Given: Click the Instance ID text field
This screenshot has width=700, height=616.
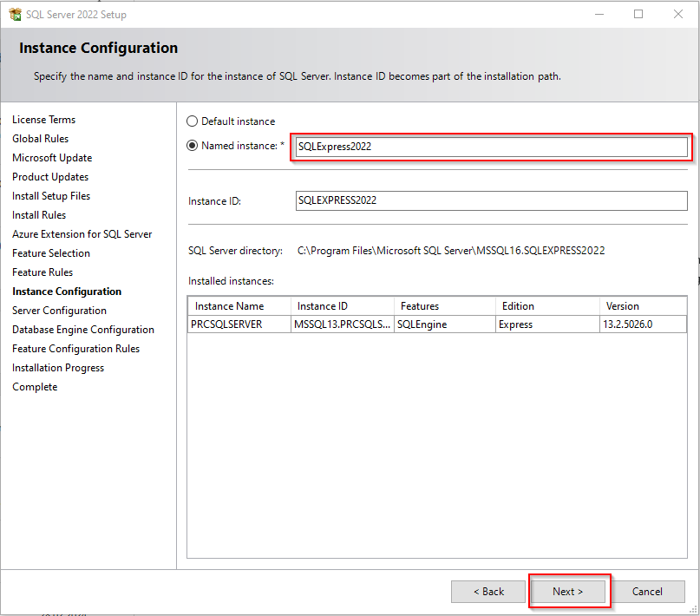Looking at the screenshot, I should (x=491, y=200).
